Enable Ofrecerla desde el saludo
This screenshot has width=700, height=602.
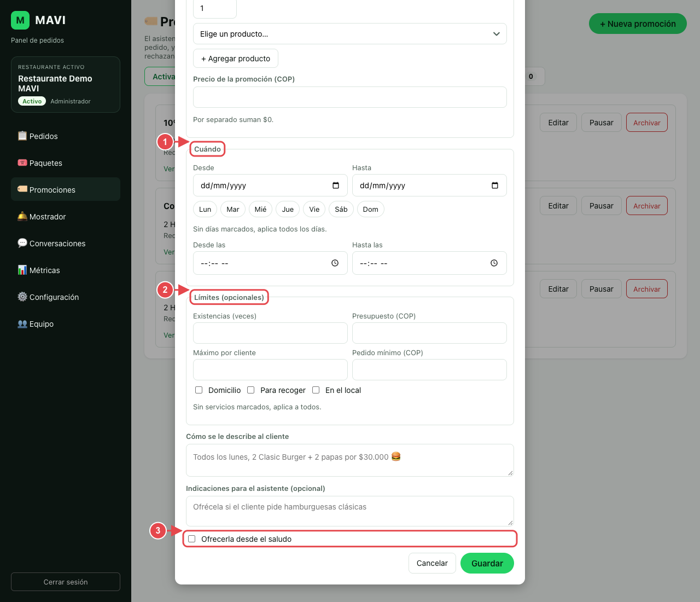[x=192, y=539]
